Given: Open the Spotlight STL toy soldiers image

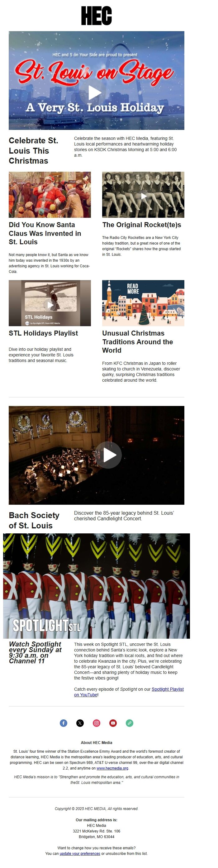Looking at the screenshot, I should [96, 586].
